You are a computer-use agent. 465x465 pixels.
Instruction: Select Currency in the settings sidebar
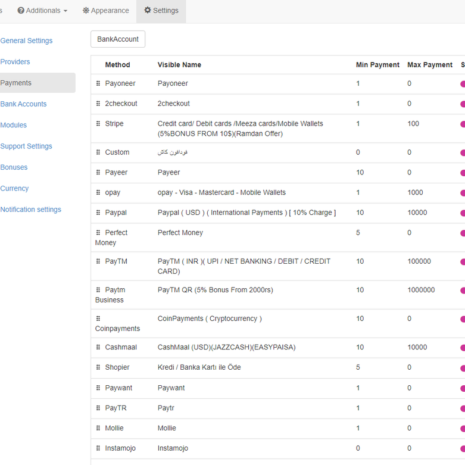pos(14,188)
